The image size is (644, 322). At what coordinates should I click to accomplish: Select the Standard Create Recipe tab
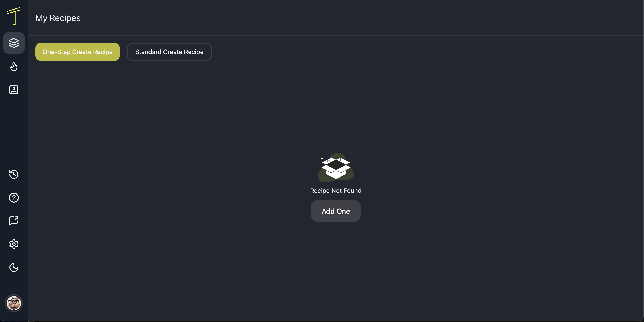click(169, 52)
